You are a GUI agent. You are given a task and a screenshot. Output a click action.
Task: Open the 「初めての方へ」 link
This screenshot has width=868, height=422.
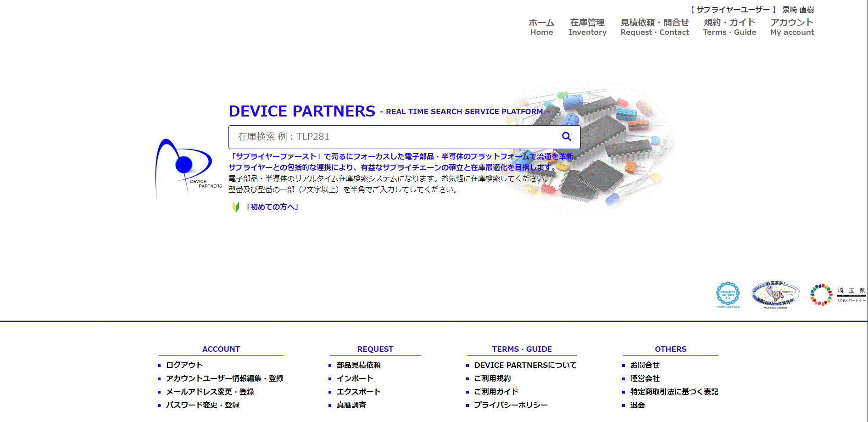(x=273, y=207)
